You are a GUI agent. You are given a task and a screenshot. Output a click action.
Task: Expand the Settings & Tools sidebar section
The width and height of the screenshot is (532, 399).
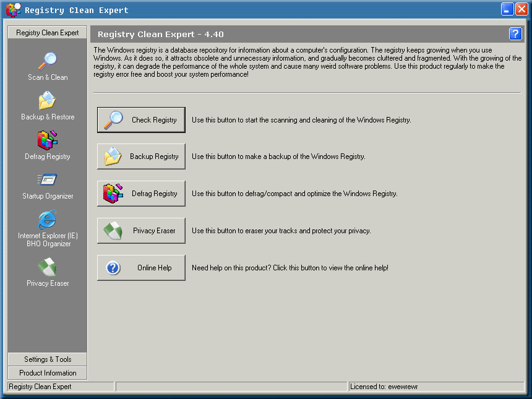(48, 359)
